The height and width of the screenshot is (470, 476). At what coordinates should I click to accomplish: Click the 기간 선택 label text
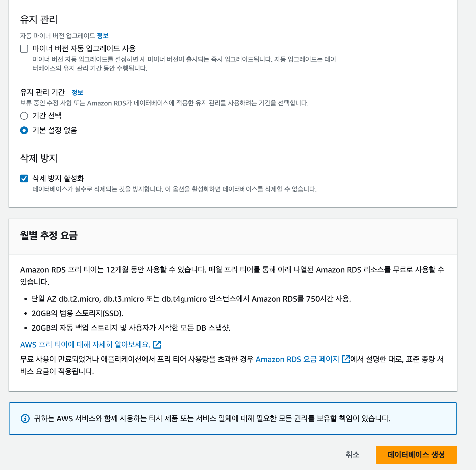(x=47, y=116)
